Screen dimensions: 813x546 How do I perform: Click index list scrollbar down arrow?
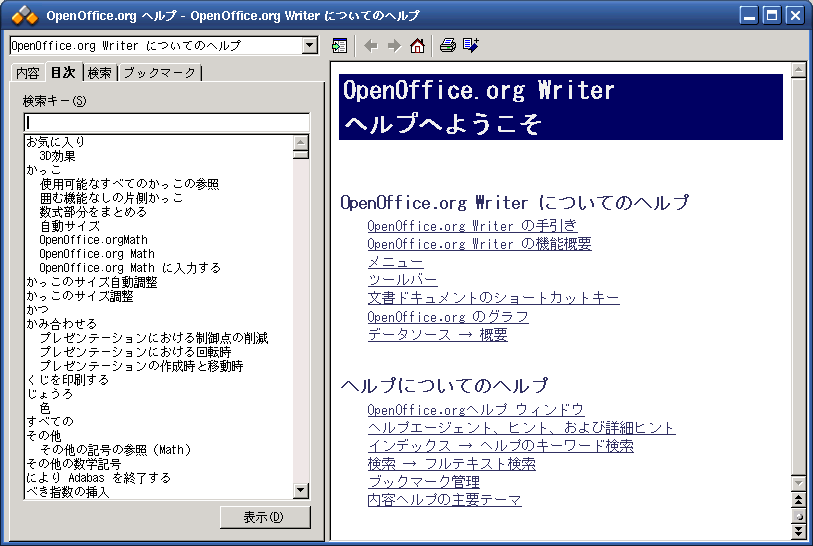coord(301,490)
